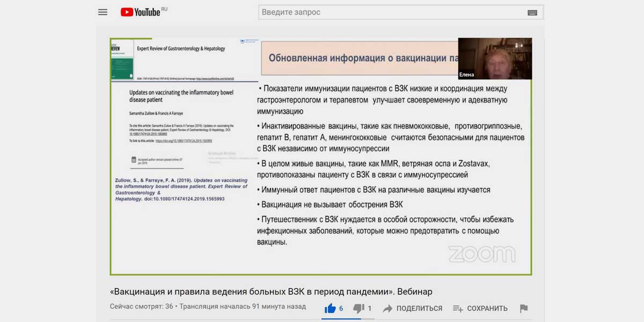Report the video via flag icon
This screenshot has height=322, width=644.
click(x=524, y=309)
